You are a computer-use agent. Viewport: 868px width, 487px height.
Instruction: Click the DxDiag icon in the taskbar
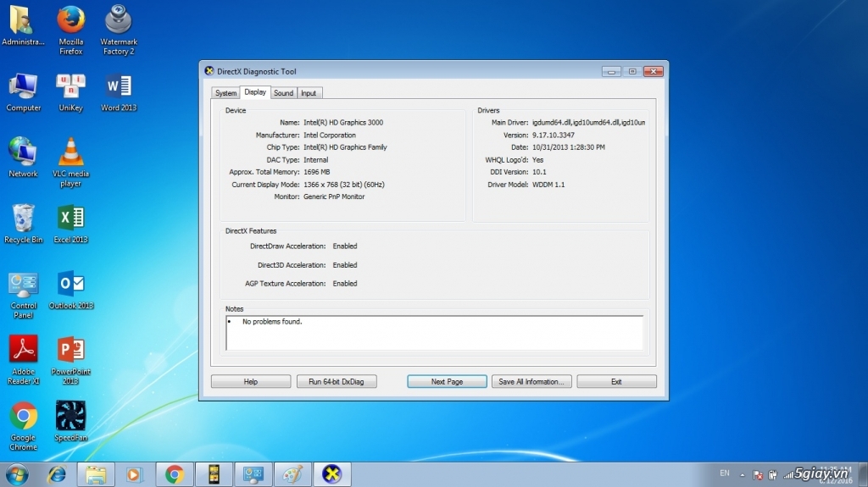click(331, 474)
